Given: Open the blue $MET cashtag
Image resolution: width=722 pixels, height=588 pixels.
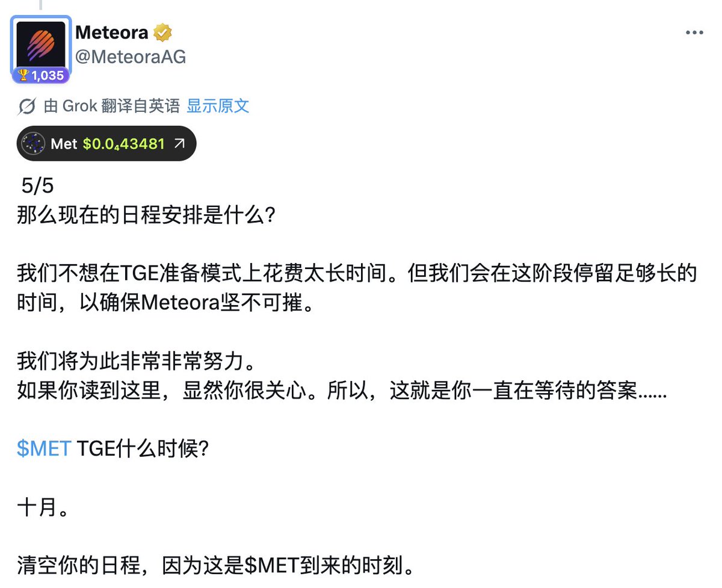Looking at the screenshot, I should tap(45, 449).
